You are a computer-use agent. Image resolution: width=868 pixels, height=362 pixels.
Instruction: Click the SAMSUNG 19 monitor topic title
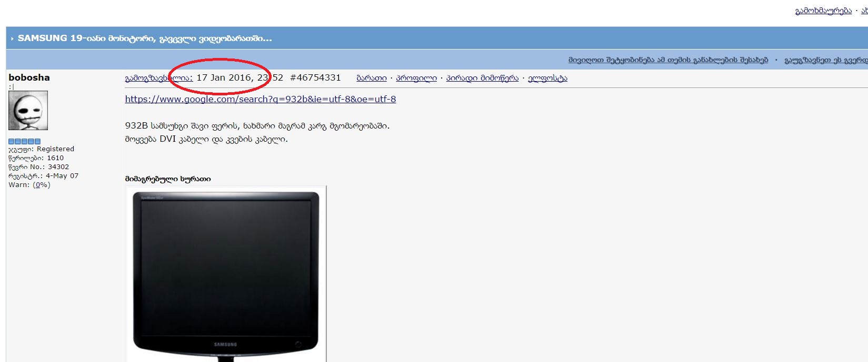145,38
